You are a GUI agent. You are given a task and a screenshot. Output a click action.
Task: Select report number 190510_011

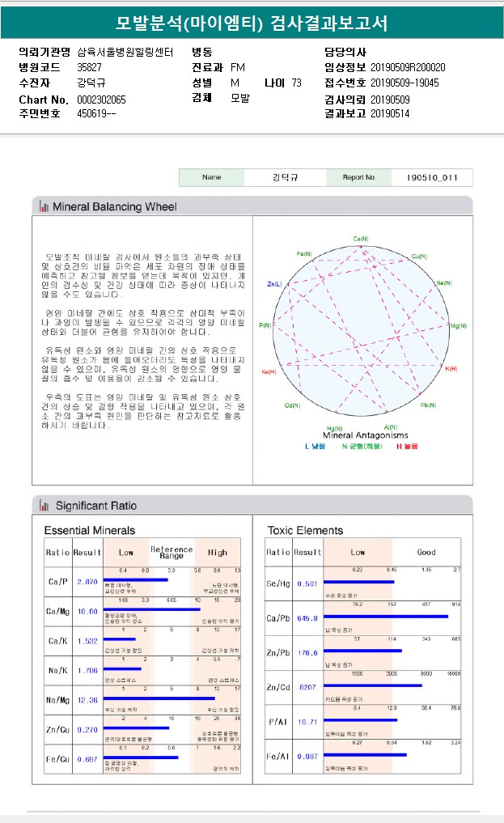[432, 177]
